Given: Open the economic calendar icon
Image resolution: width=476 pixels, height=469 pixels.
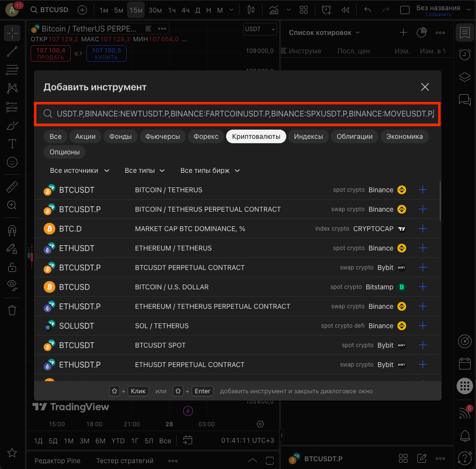Looking at the screenshot, I should [465, 364].
